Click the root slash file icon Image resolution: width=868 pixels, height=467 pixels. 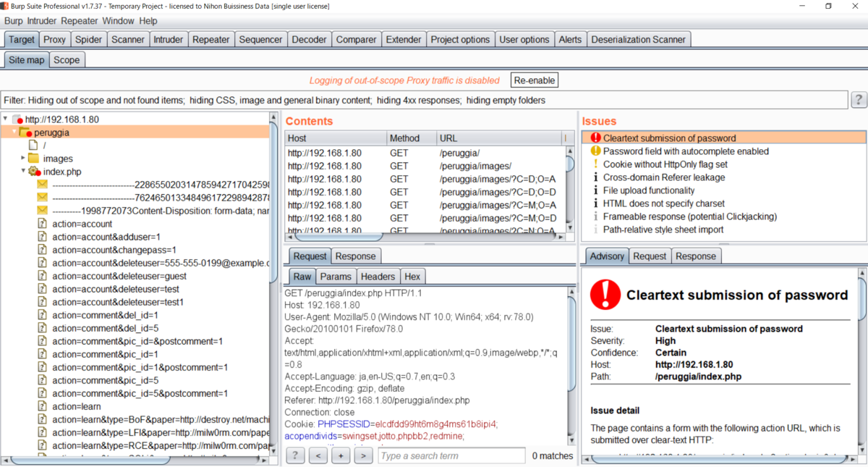[x=33, y=146]
